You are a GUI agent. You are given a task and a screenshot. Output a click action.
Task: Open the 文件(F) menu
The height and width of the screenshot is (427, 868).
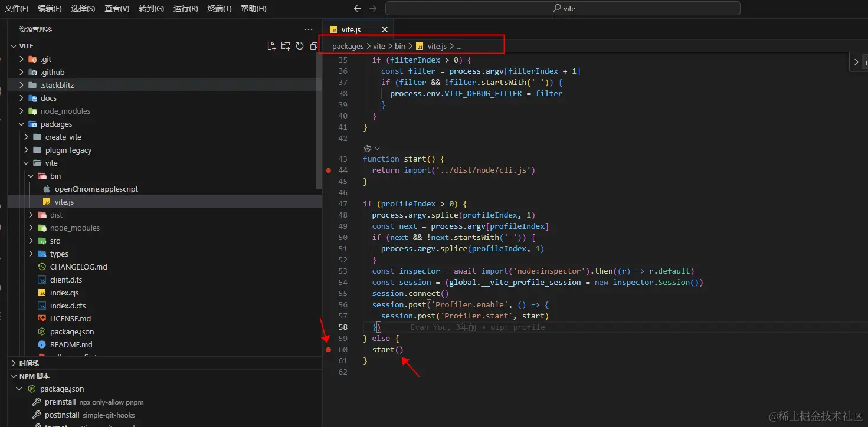17,9
